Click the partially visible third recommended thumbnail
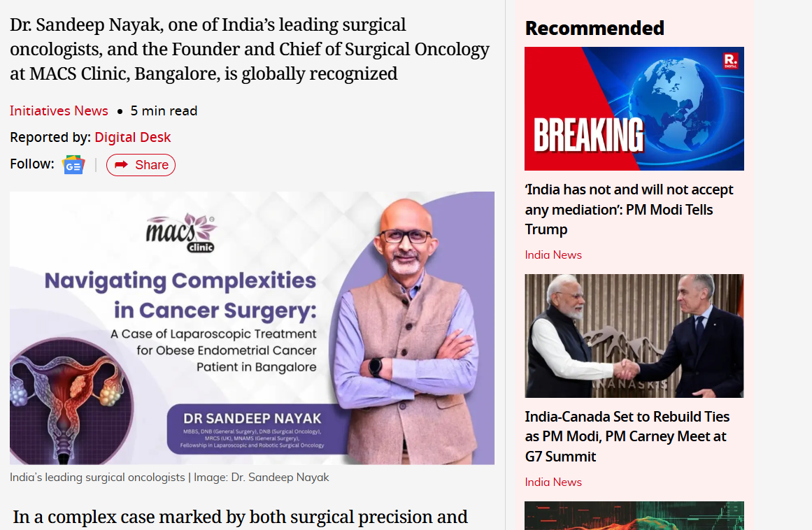The height and width of the screenshot is (530, 812). click(x=634, y=515)
